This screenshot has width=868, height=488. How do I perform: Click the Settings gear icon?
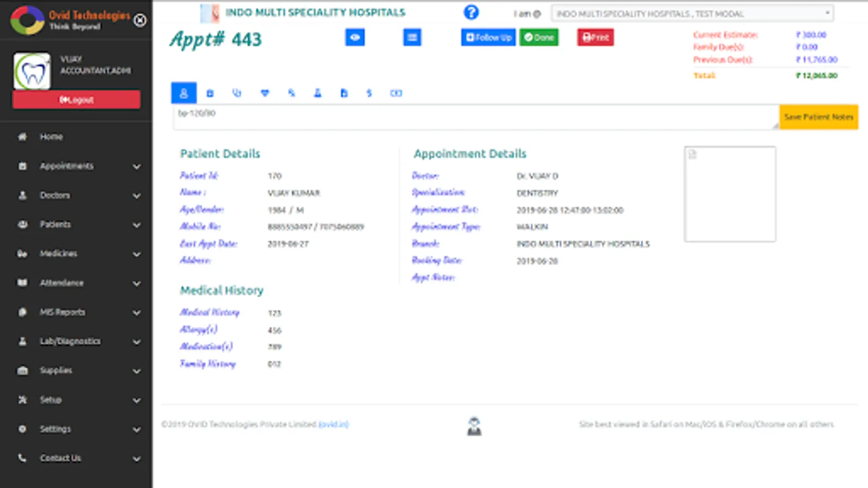click(22, 429)
